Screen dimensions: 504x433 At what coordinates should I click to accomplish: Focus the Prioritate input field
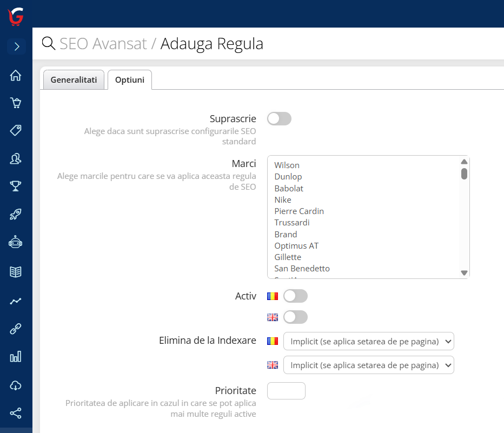click(x=286, y=391)
